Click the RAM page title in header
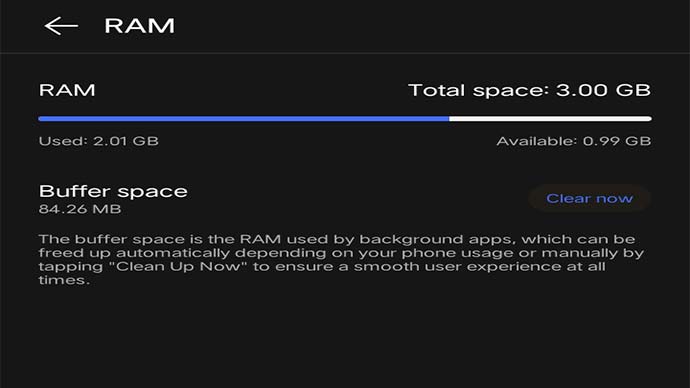Screen dimensions: 690x388 (x=139, y=26)
